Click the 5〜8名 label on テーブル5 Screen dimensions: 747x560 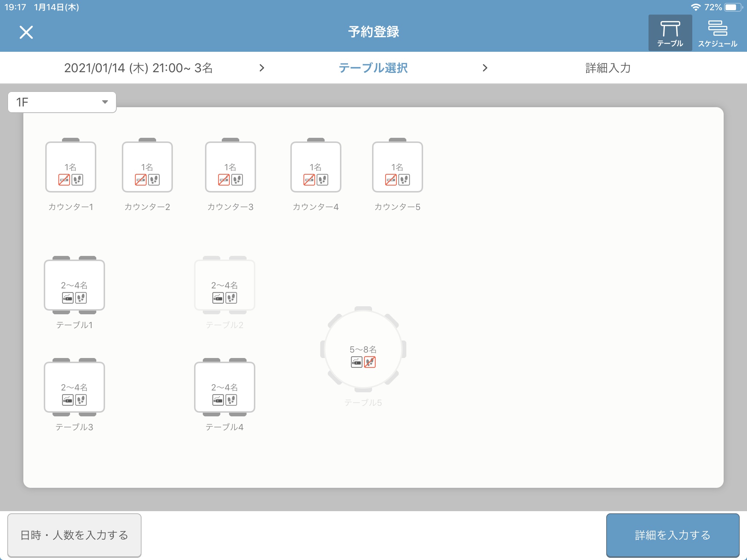click(363, 349)
